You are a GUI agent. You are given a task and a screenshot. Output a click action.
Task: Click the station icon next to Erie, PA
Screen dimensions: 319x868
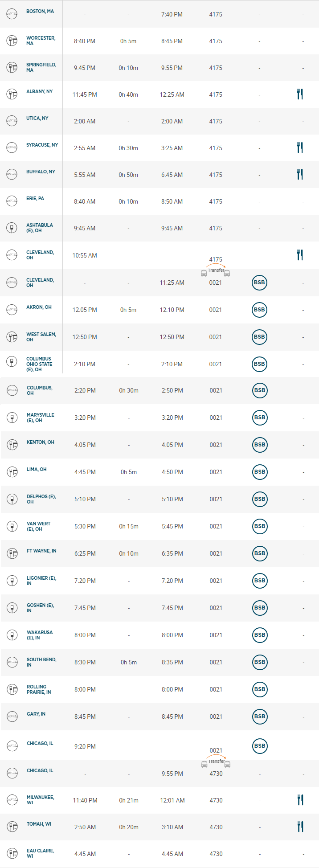point(12,201)
